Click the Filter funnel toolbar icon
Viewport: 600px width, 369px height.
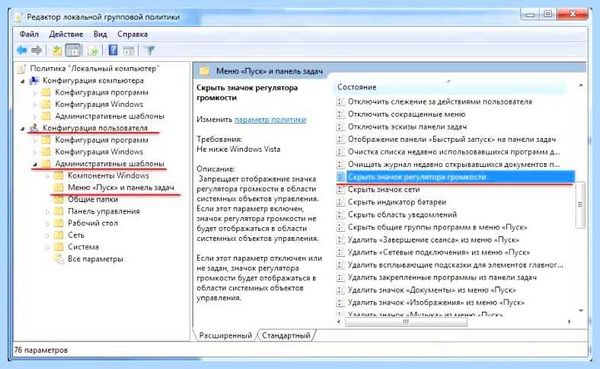150,50
